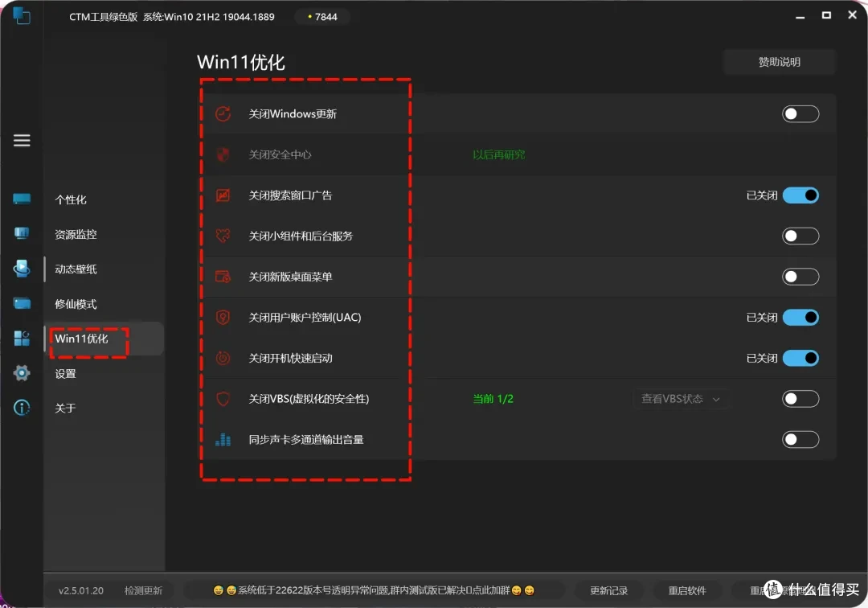The width and height of the screenshot is (868, 608).
Task: Click the version text v2.5.01.20
Action: (81, 591)
